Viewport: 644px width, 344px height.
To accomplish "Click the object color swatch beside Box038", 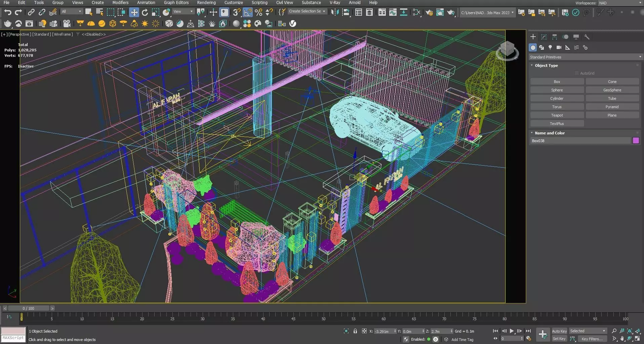I will tap(636, 141).
